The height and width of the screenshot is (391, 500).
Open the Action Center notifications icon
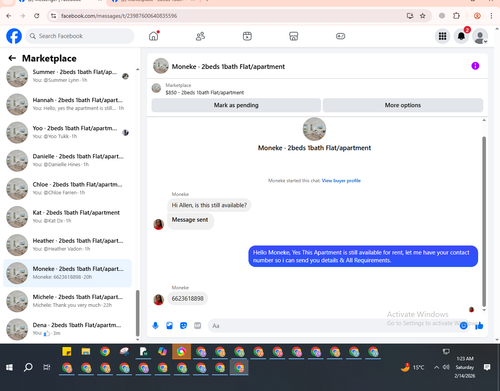click(487, 367)
